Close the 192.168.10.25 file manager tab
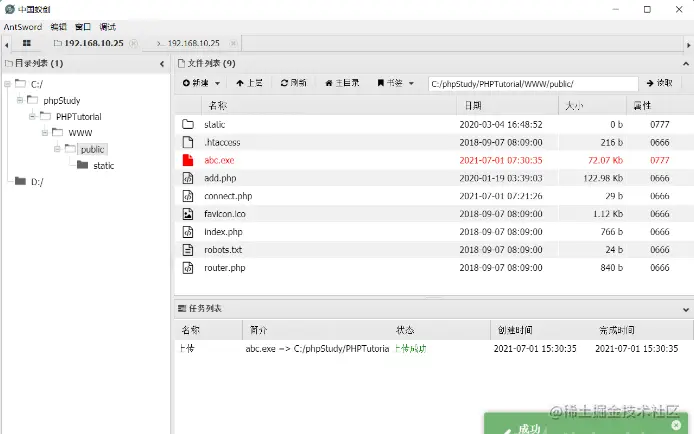Screen dimensions: 694x434 click(x=133, y=43)
